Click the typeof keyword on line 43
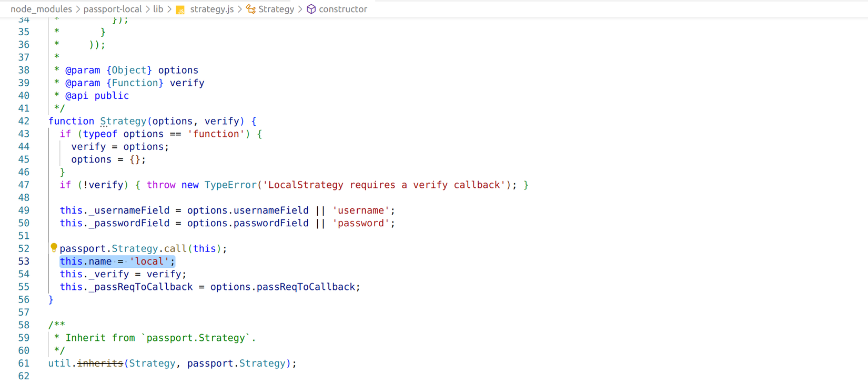Viewport: 868px width, 383px height. 100,134
